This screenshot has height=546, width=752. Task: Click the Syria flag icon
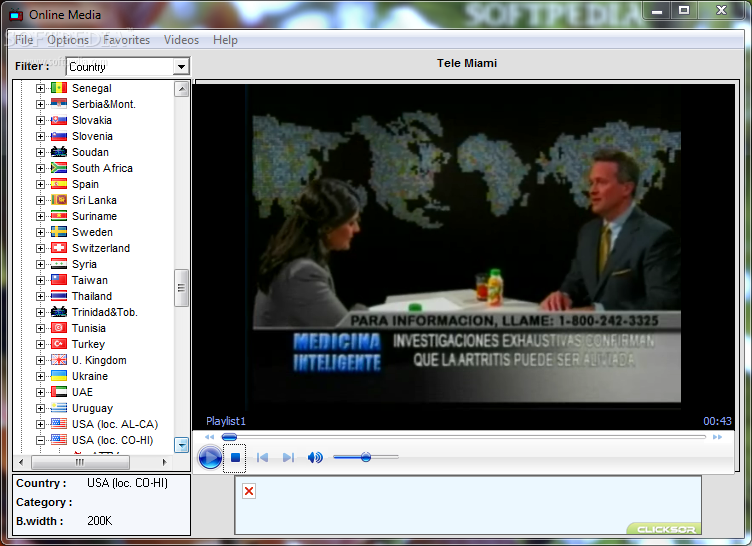pyautogui.click(x=59, y=264)
